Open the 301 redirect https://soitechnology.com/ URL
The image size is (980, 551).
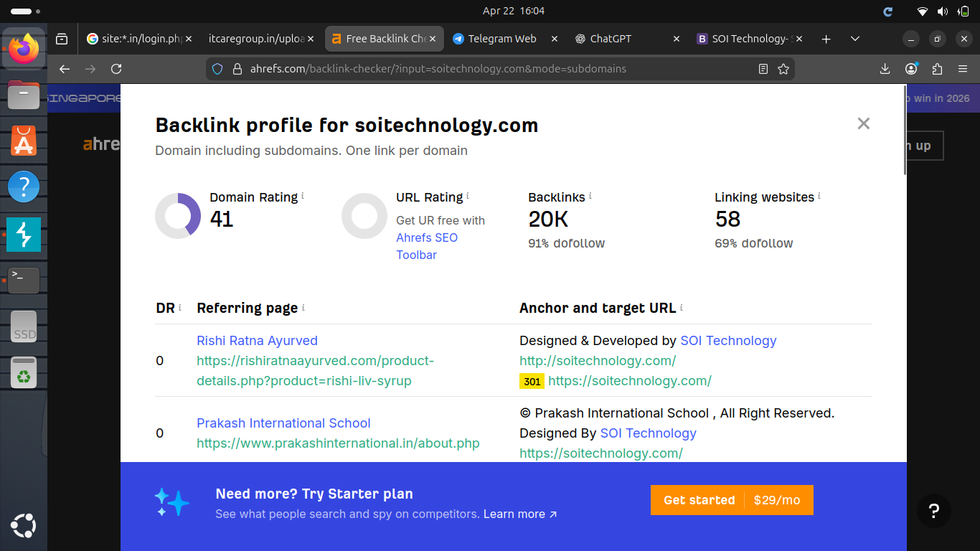coord(630,381)
